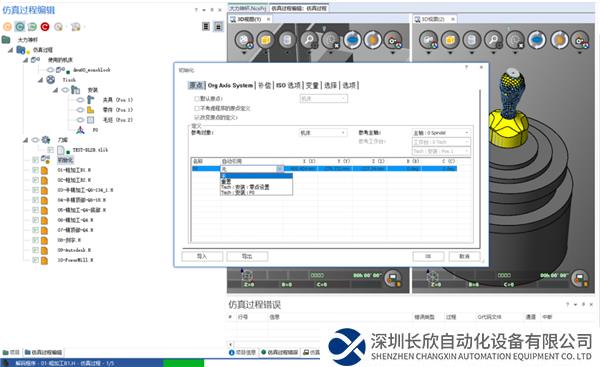Click the first globe icon in 3D view (1) toolbar
This screenshot has height=367, width=600.
click(244, 39)
